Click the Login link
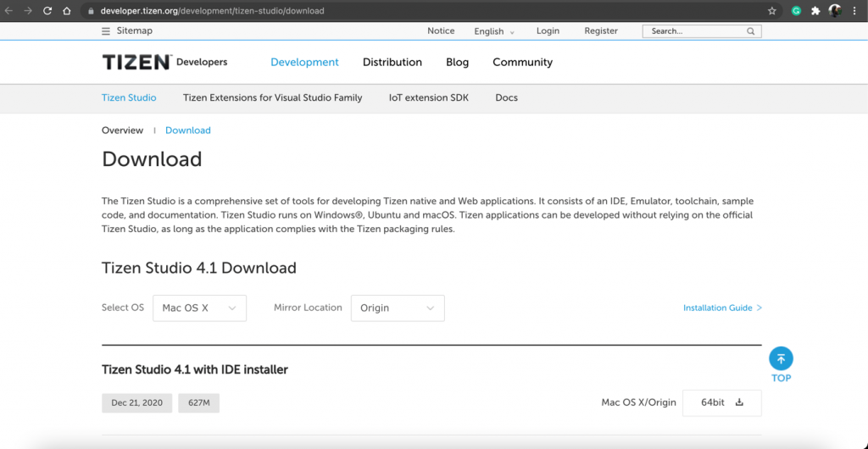This screenshot has height=449, width=868. [548, 31]
